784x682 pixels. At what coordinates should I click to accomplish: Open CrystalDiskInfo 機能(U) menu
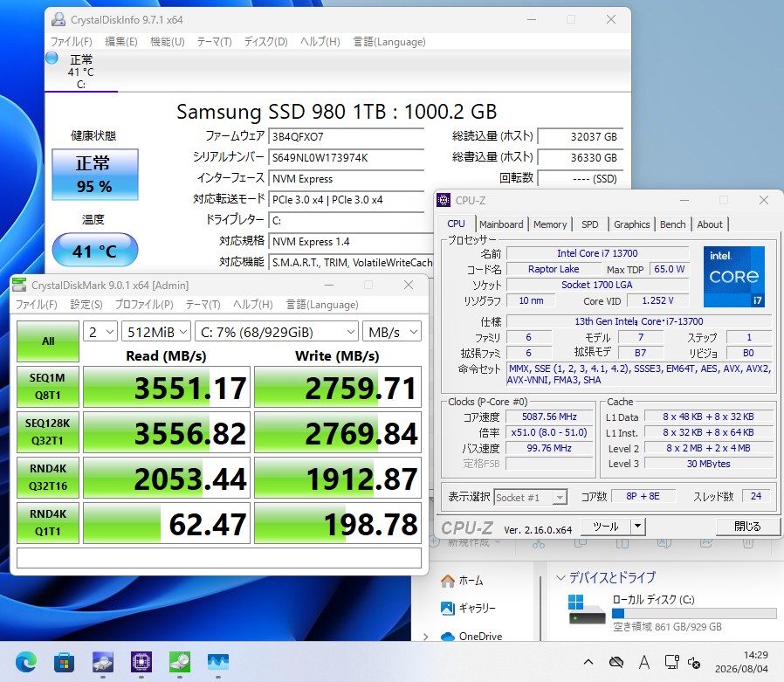(168, 42)
